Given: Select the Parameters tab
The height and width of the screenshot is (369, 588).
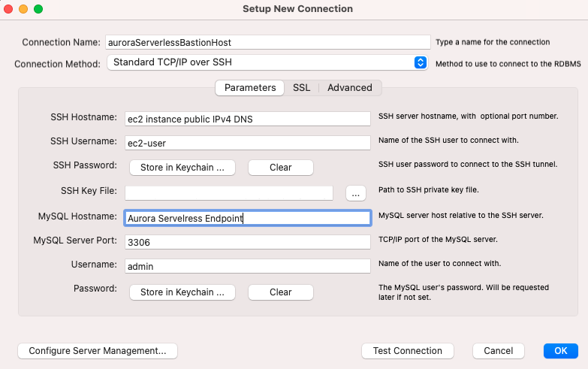Looking at the screenshot, I should tap(250, 87).
